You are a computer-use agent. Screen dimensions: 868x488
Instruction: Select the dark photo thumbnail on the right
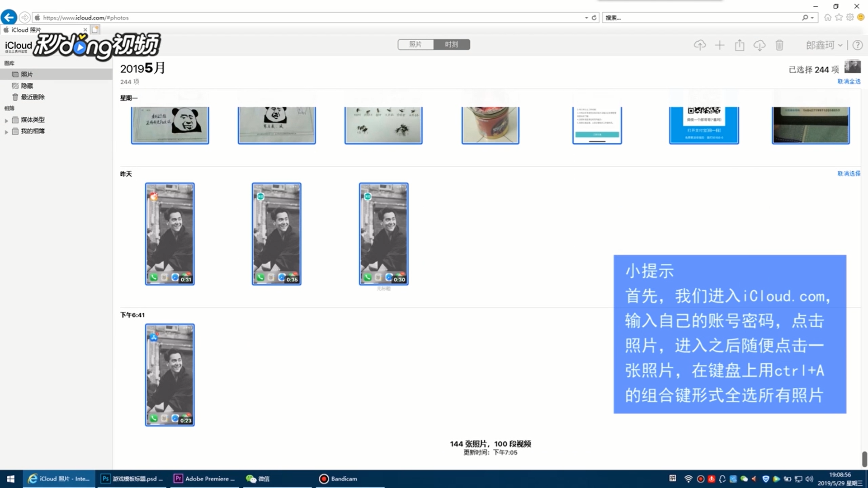pyautogui.click(x=811, y=125)
